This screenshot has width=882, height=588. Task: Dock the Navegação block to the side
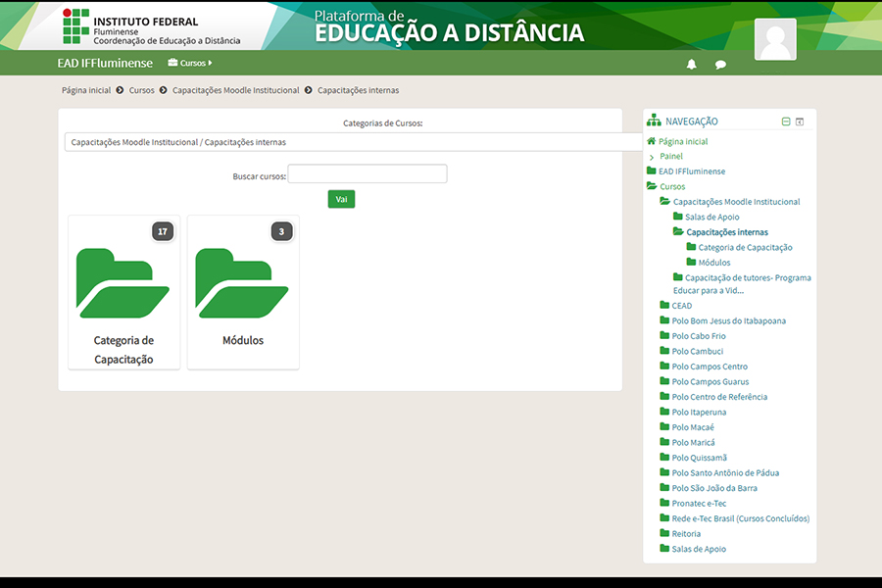point(800,122)
